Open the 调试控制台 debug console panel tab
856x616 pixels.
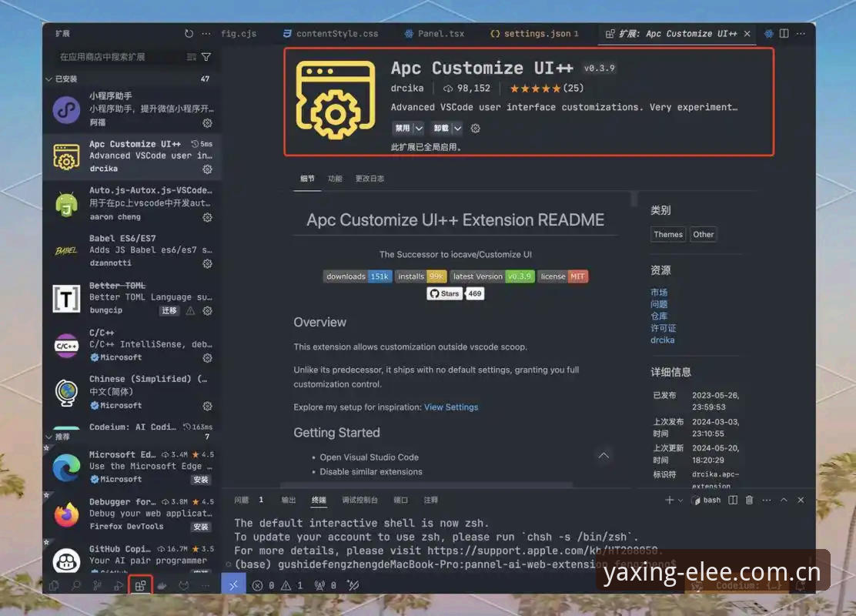(x=359, y=500)
